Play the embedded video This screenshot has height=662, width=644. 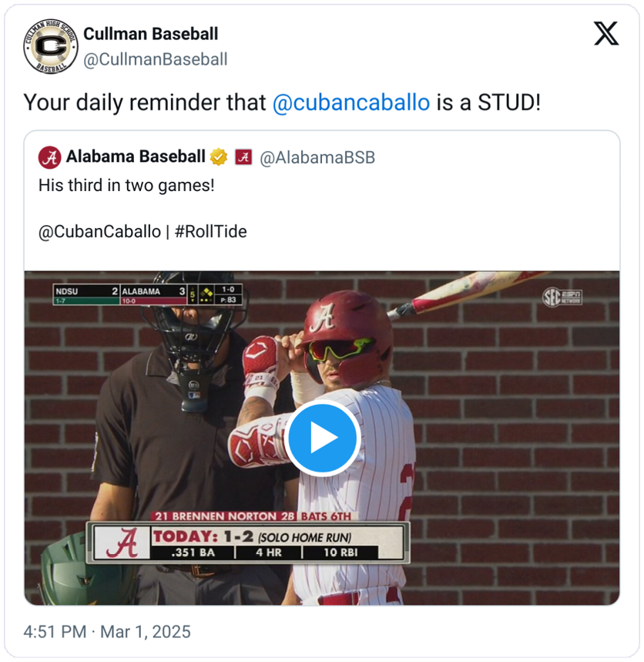click(323, 438)
